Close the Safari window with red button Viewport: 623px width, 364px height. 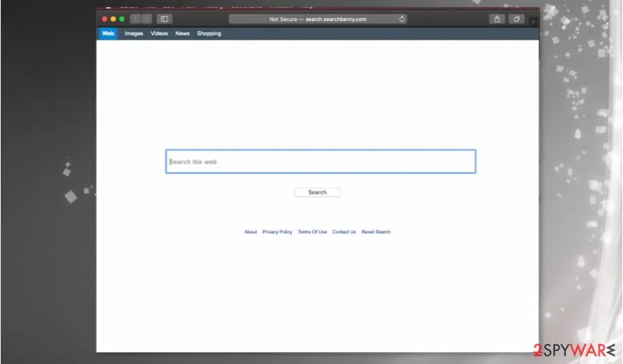105,19
